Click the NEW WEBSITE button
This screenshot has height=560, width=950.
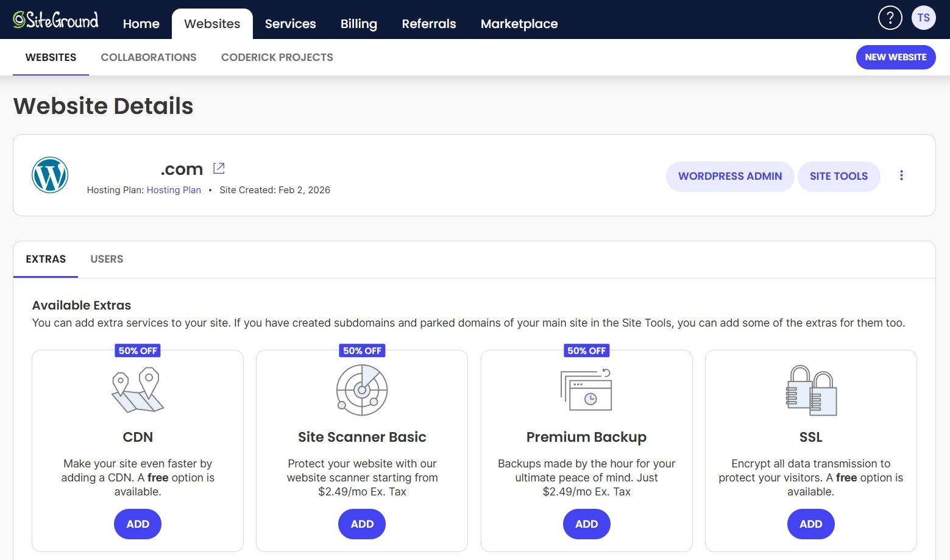click(x=895, y=57)
